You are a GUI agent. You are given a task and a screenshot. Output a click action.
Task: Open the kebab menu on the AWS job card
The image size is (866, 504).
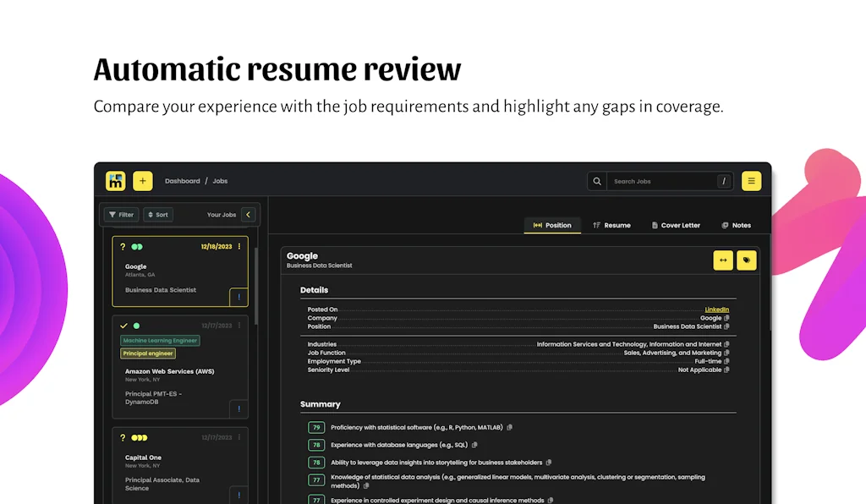coord(239,325)
